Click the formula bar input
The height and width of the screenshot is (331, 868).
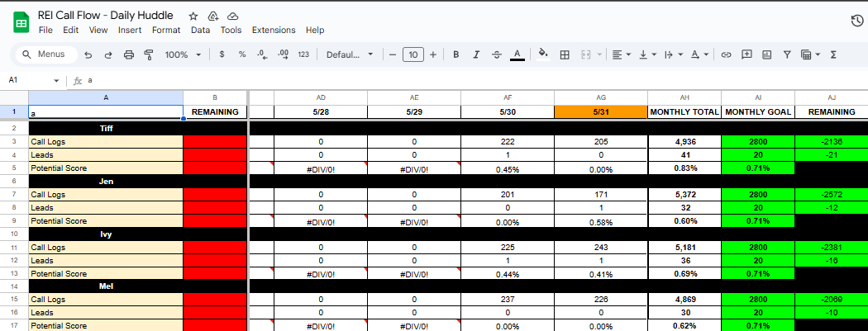(476, 81)
